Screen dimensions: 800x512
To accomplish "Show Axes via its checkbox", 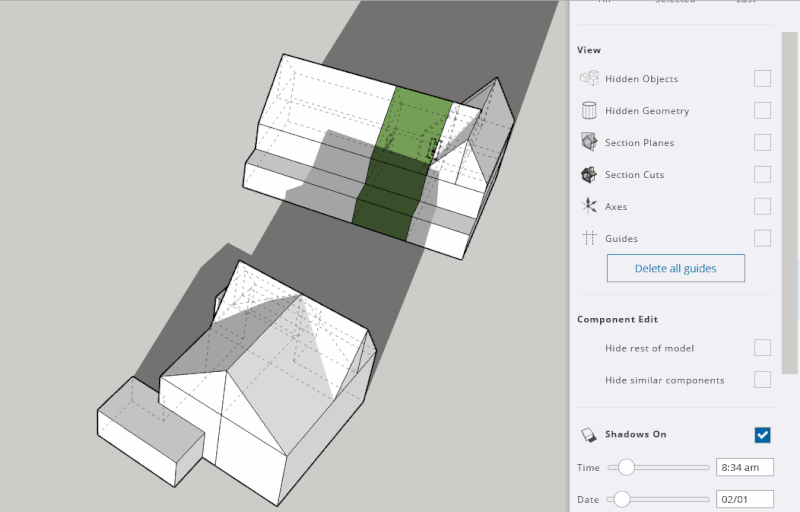I will pyautogui.click(x=762, y=207).
